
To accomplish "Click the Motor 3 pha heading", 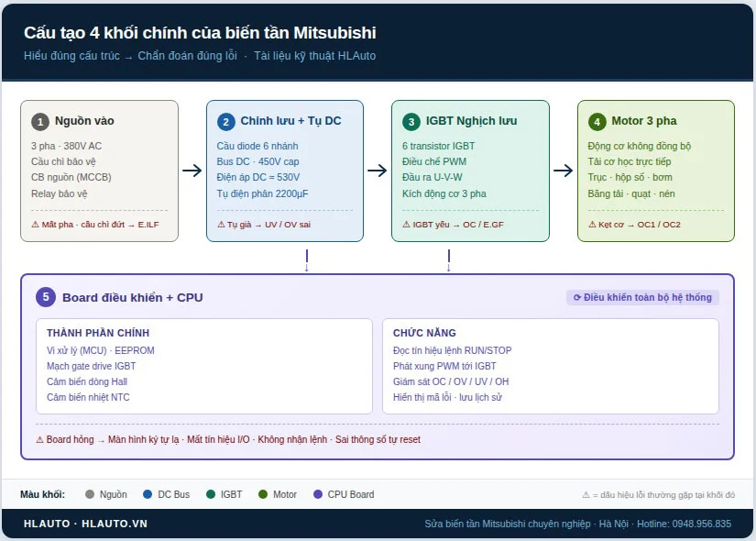I will pos(644,121).
